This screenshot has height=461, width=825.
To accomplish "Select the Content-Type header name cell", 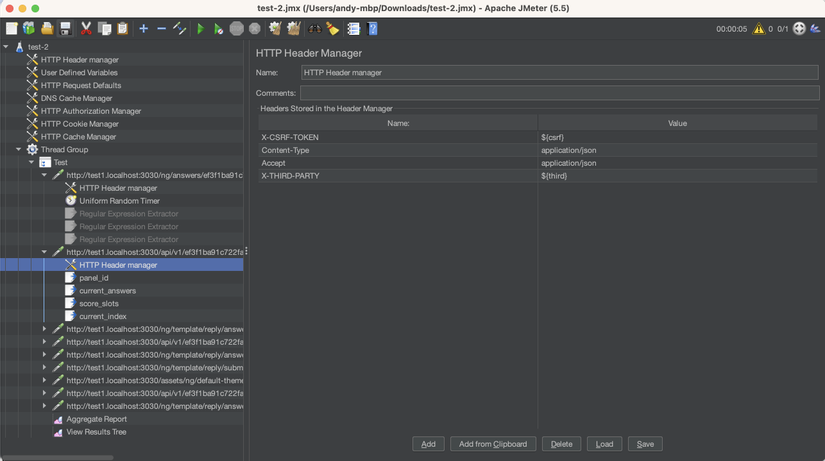I will tap(398, 150).
